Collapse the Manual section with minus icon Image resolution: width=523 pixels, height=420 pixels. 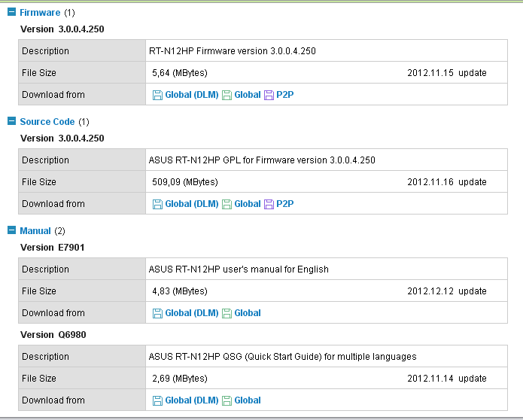pos(11,231)
